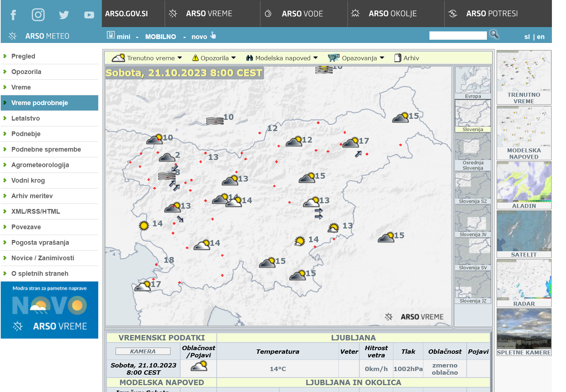This screenshot has height=392, width=566.
Task: Select the Slovenija SV map thumbnail
Action: click(x=473, y=254)
